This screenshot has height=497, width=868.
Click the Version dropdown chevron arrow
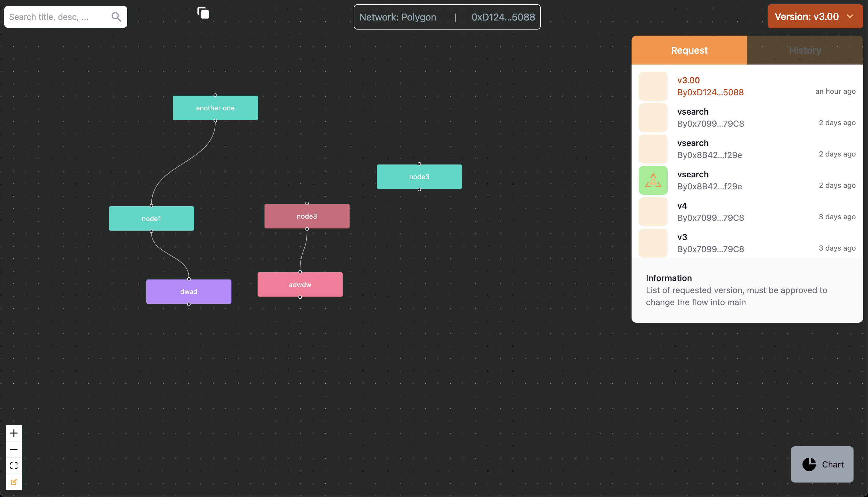pos(850,16)
